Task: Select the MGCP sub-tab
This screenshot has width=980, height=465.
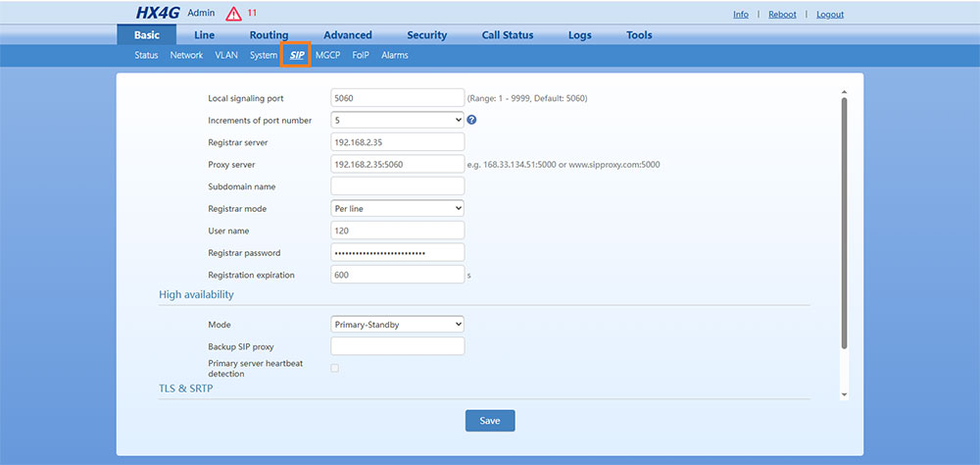Action: point(327,56)
